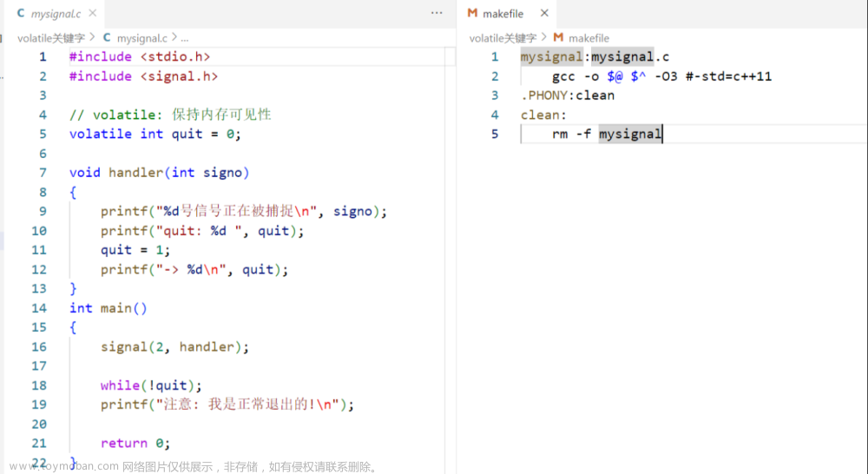Image resolution: width=868 pixels, height=474 pixels.
Task: Click the printf with '%d号信号正在被捕捉'
Action: [244, 212]
